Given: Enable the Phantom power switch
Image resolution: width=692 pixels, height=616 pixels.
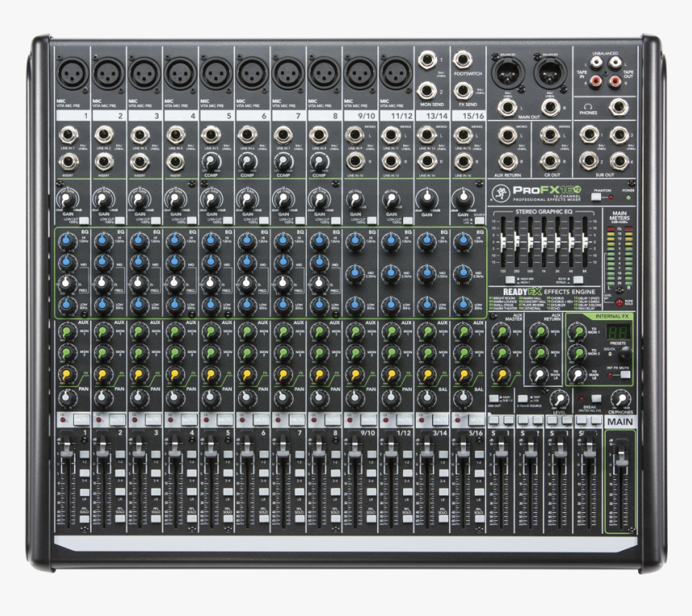Looking at the screenshot, I should 595,198.
